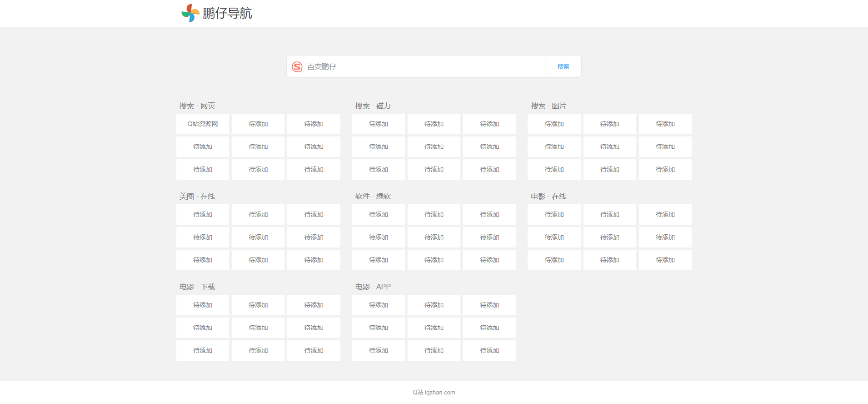Open first 待添加 link under 搜索 · 磁力
The image size is (868, 404).
[x=379, y=124]
